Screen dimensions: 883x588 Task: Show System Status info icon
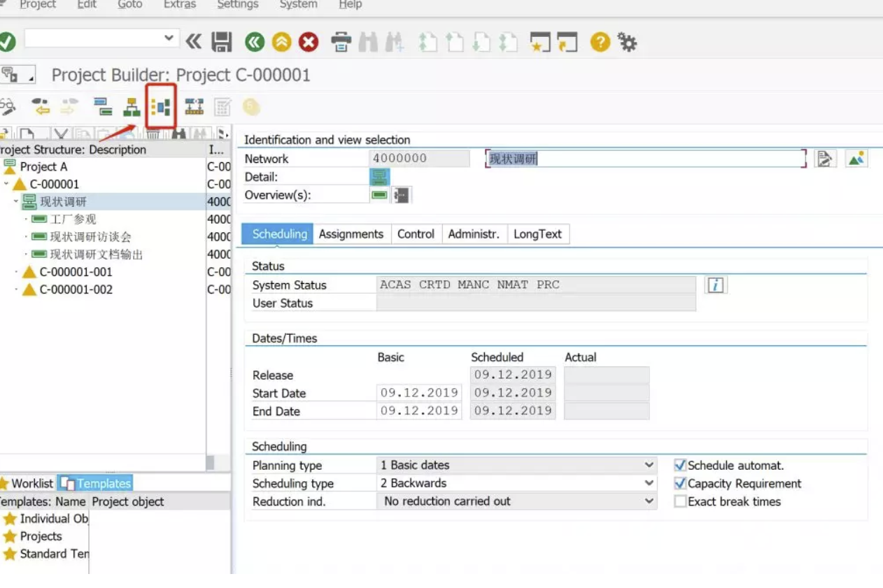(715, 285)
